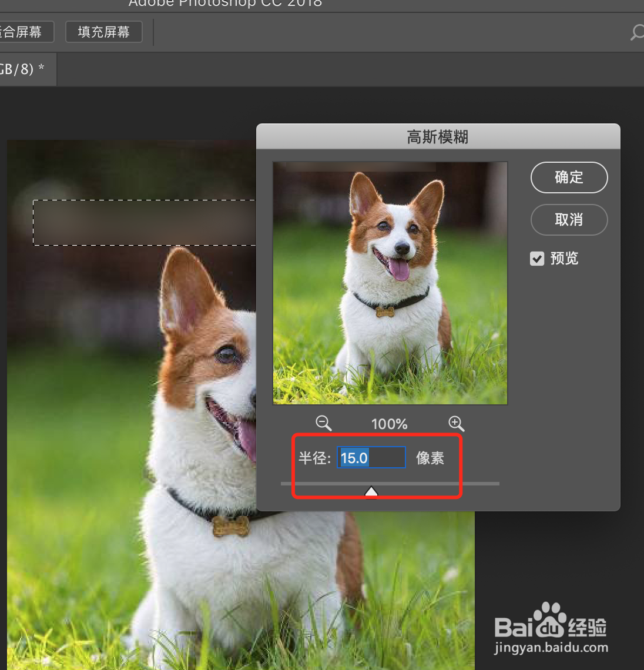The width and height of the screenshot is (644, 670).
Task: Open the search icon in the options bar
Action: (x=637, y=32)
